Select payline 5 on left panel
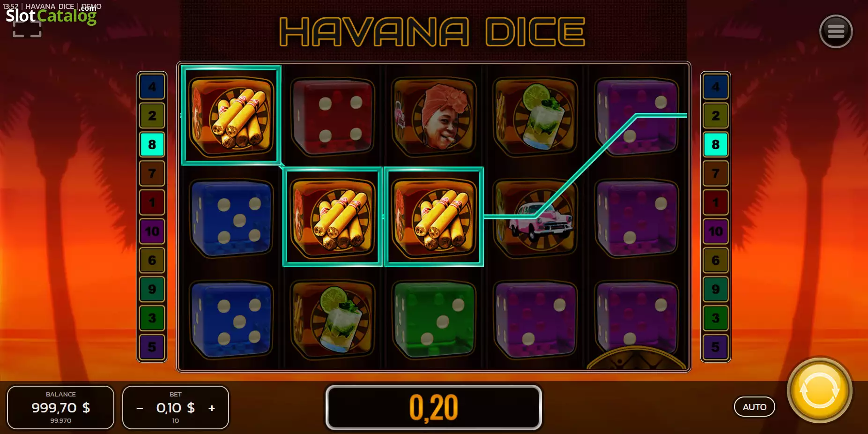This screenshot has height=434, width=868. [x=152, y=347]
